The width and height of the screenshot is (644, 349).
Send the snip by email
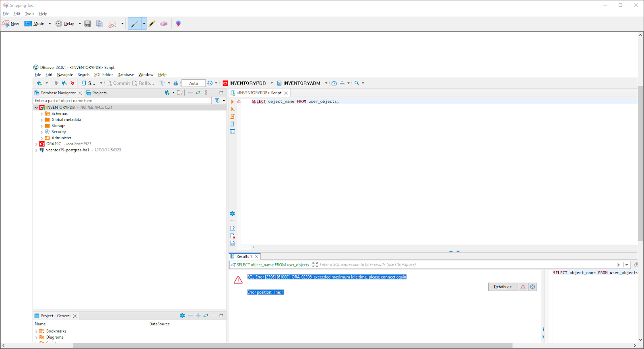pyautogui.click(x=112, y=24)
